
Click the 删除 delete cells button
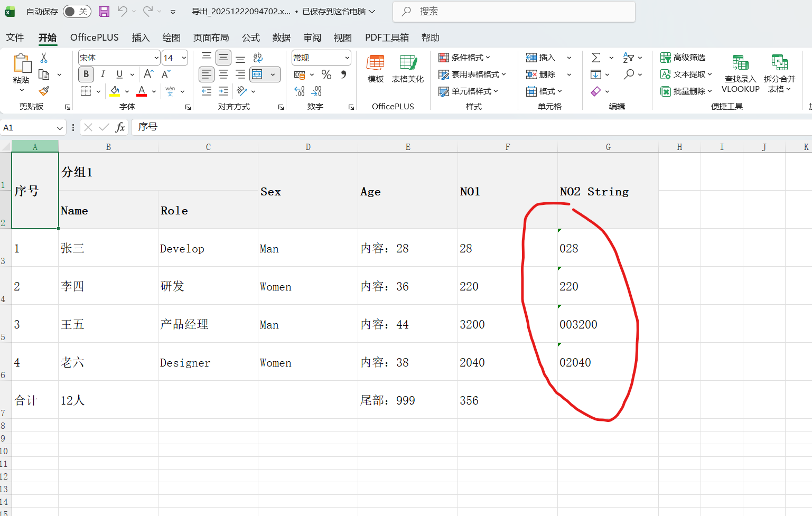540,74
